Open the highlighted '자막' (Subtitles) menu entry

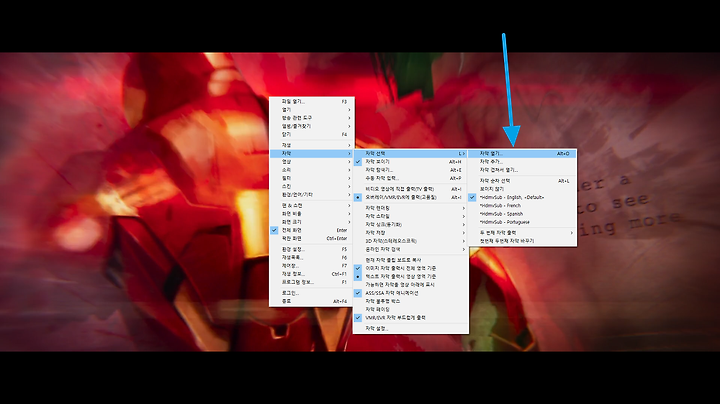tap(311, 153)
